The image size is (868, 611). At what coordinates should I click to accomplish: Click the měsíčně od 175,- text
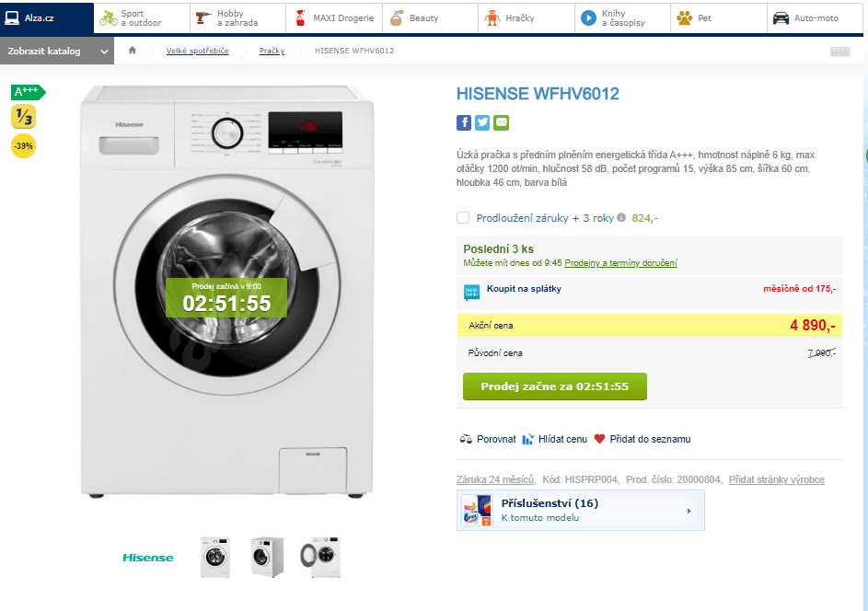(799, 288)
